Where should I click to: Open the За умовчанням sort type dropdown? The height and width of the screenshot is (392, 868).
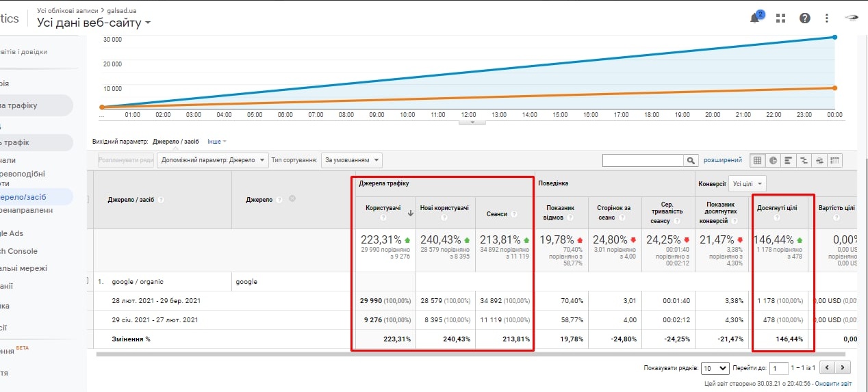pyautogui.click(x=352, y=160)
